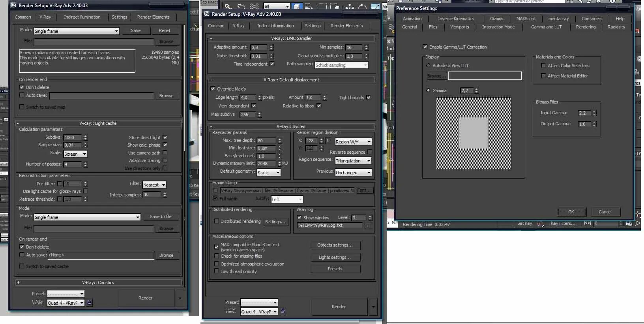Click the Output Gamma value field
The width and height of the screenshot is (644, 324).
[584, 124]
